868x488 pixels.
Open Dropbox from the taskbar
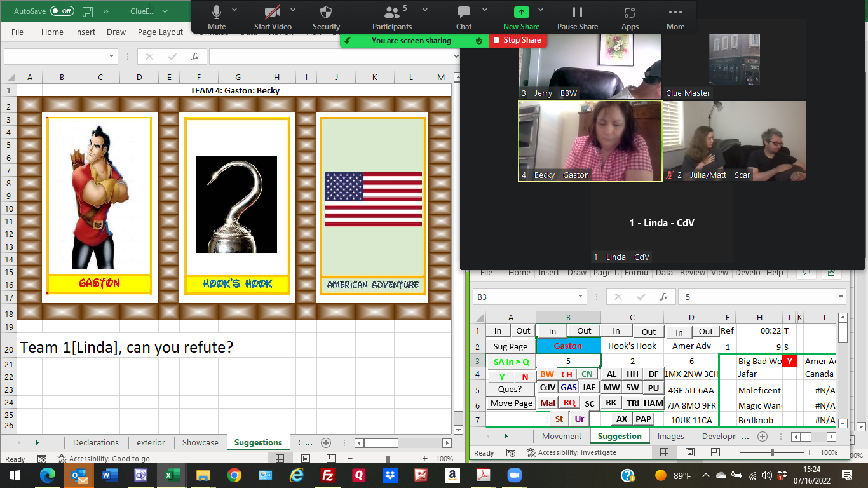pos(390,475)
